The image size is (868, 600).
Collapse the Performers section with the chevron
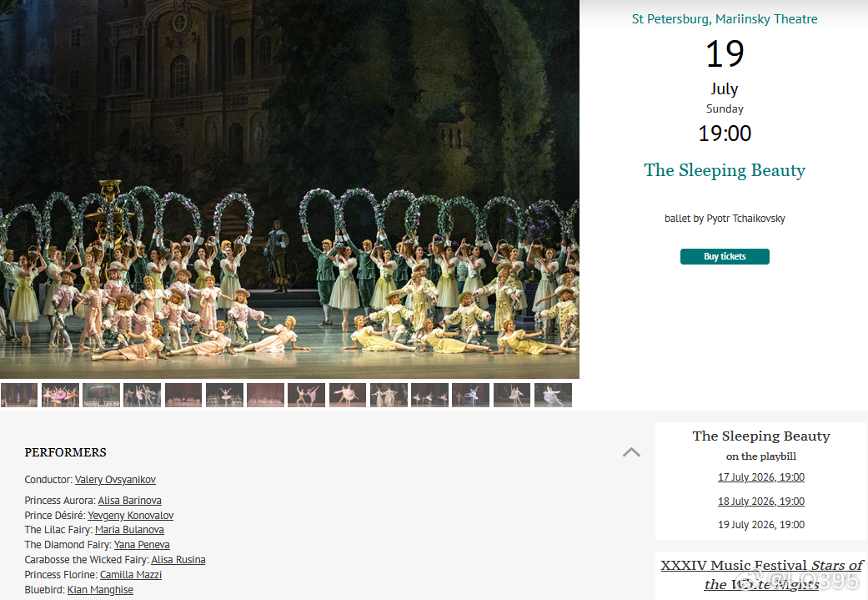(631, 452)
